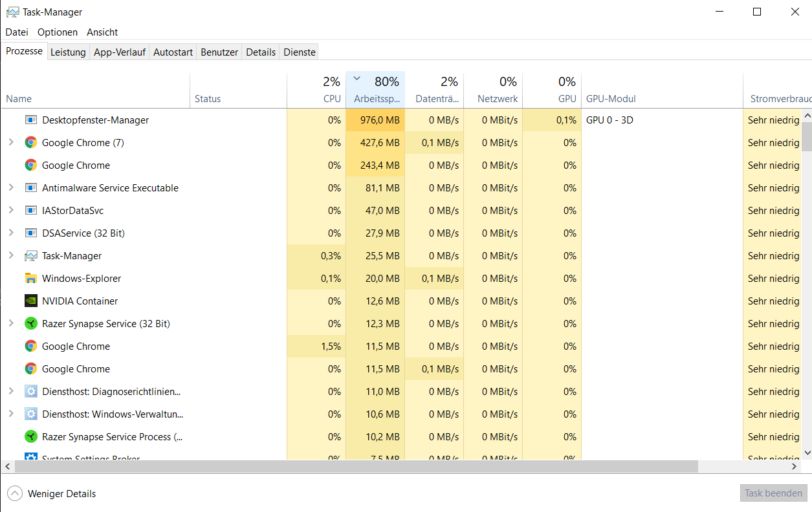Expand Diensthost: Windows-Verwaltun row

[11, 414]
